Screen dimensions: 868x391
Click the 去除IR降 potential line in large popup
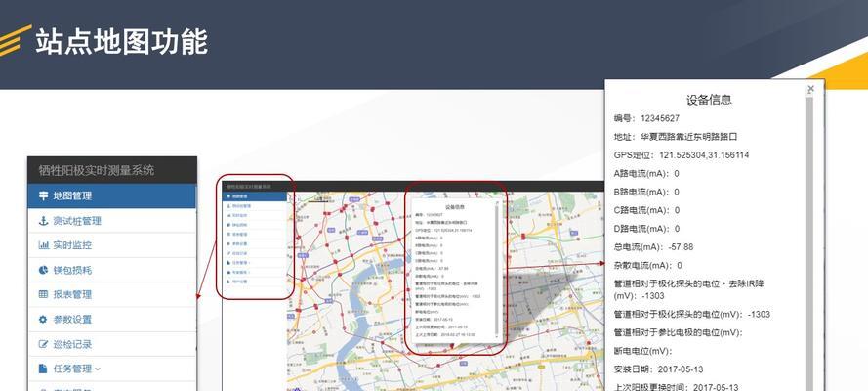click(688, 289)
